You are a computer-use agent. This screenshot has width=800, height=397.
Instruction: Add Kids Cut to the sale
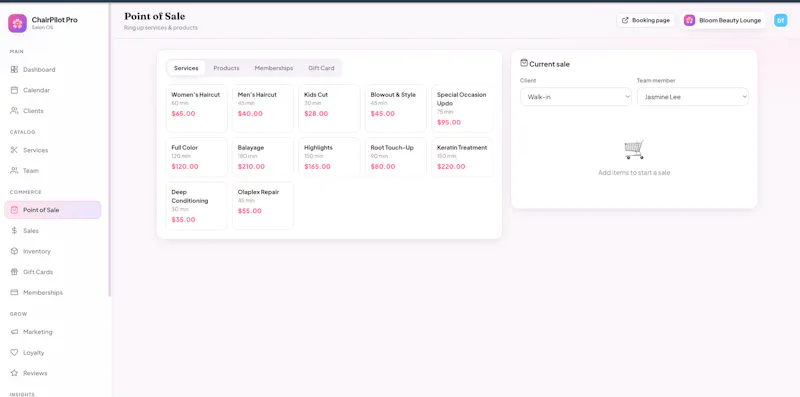[x=329, y=108]
